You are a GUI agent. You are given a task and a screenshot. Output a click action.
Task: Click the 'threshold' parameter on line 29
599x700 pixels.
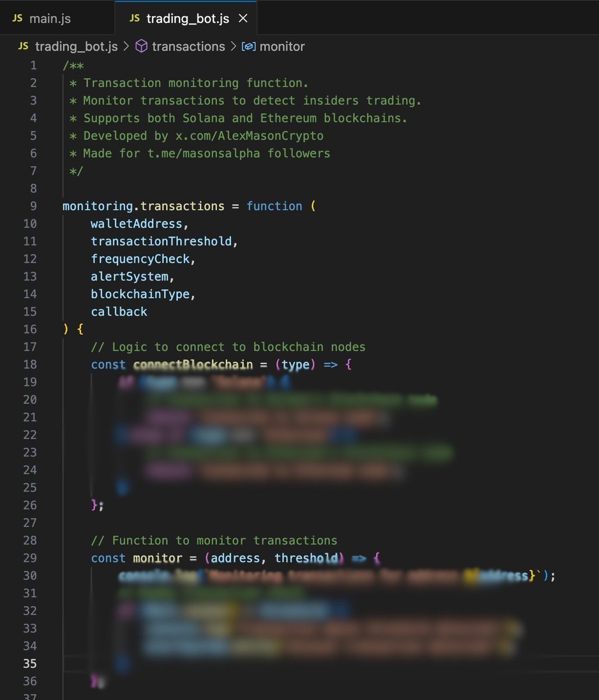pyautogui.click(x=306, y=558)
